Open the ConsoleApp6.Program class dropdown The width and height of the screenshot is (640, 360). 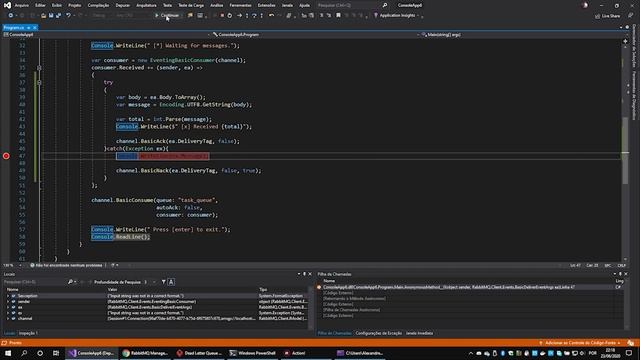315,35
